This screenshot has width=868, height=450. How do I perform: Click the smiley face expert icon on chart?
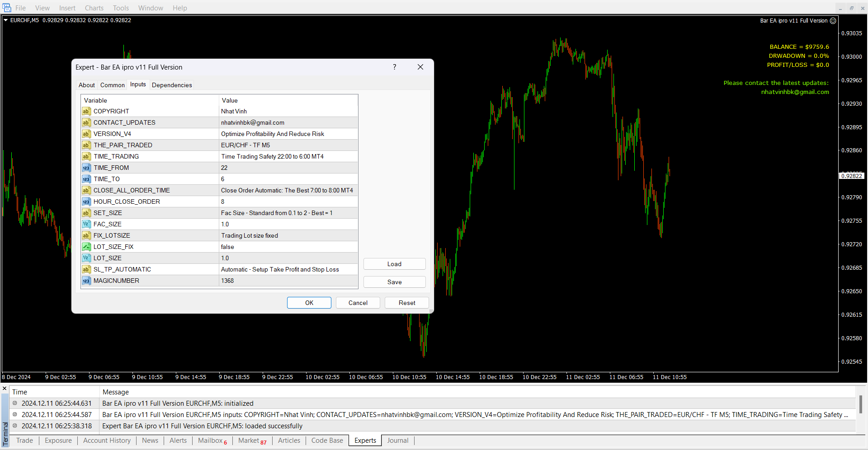pos(833,21)
